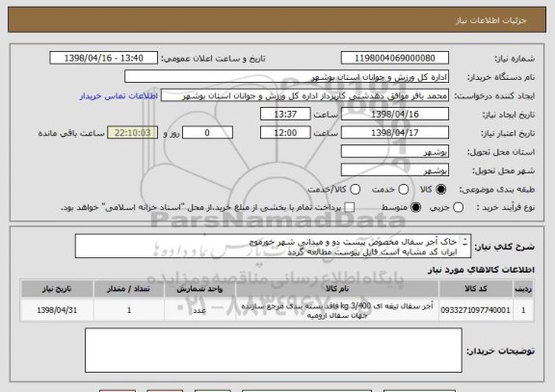Viewport: 555px width, 392px height.
Task: Select the خدمت radio button
Action: coord(404,190)
